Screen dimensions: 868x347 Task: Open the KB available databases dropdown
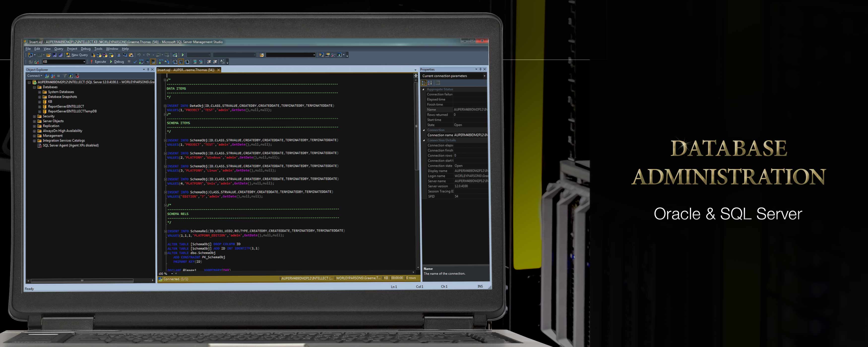(64, 62)
